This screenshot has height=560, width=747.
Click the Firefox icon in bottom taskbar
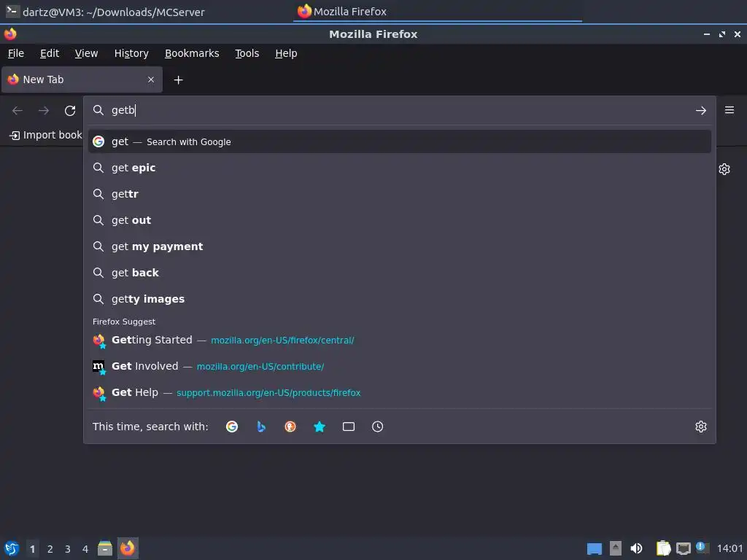127,548
